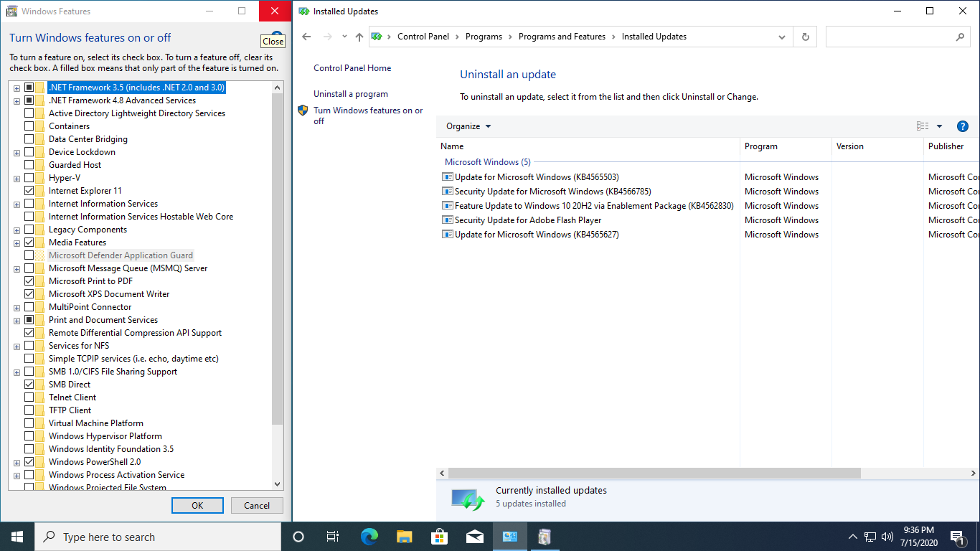This screenshot has height=551, width=980.
Task: Click scroll-down arrow in features list
Action: point(278,484)
